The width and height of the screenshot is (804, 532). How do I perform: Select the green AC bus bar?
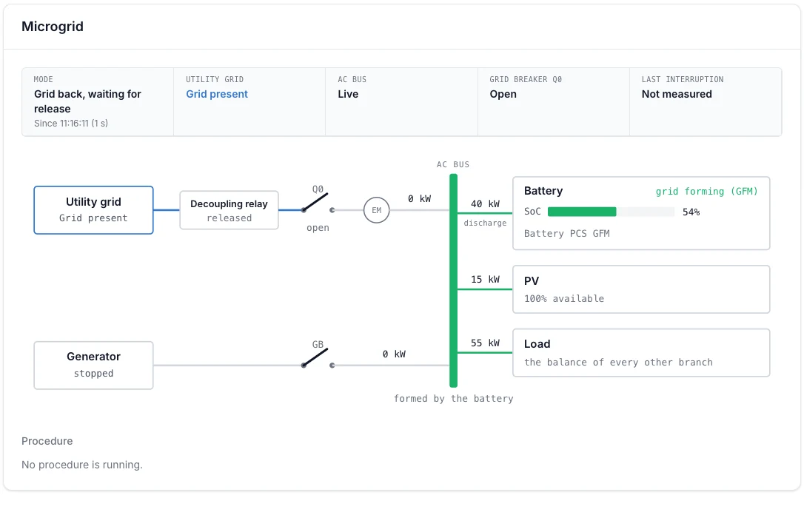453,280
